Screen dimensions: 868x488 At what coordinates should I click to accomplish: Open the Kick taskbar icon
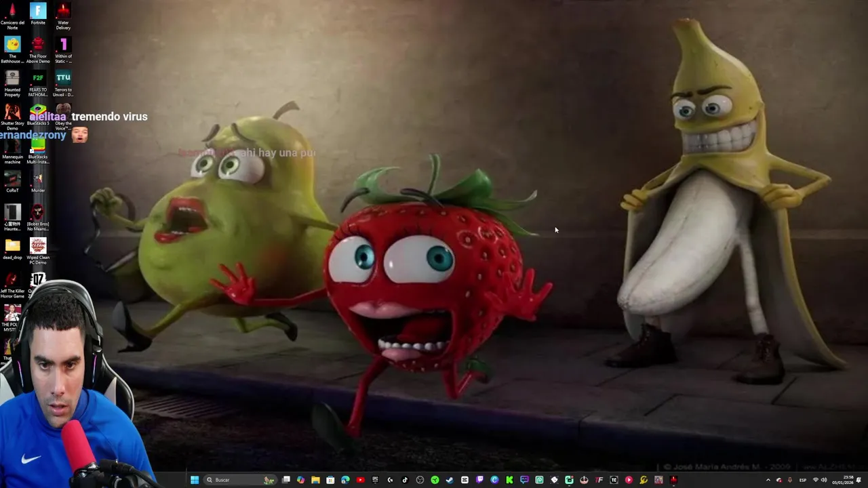point(509,480)
